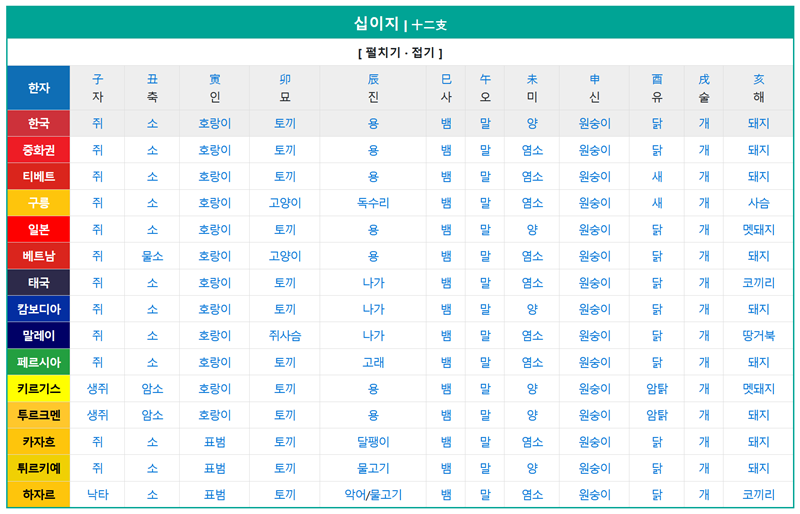The height and width of the screenshot is (514, 800).
Task: Select the 태국 row label
Action: coord(39,283)
